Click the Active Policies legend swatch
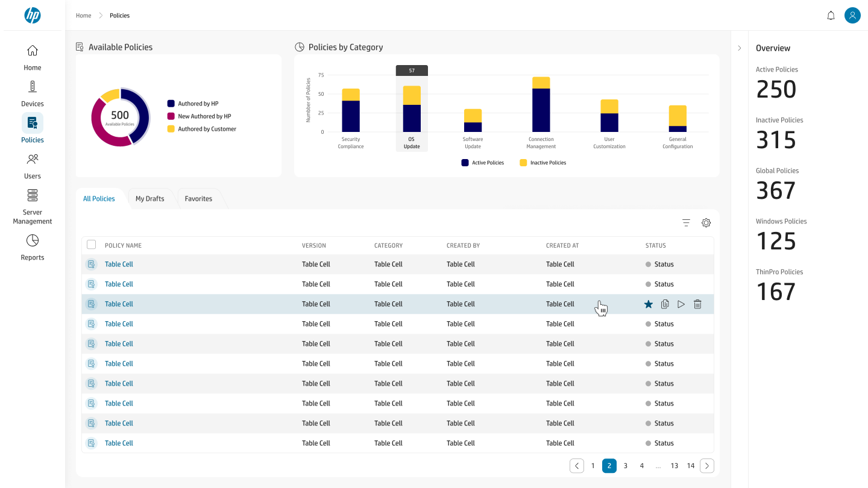 (465, 163)
